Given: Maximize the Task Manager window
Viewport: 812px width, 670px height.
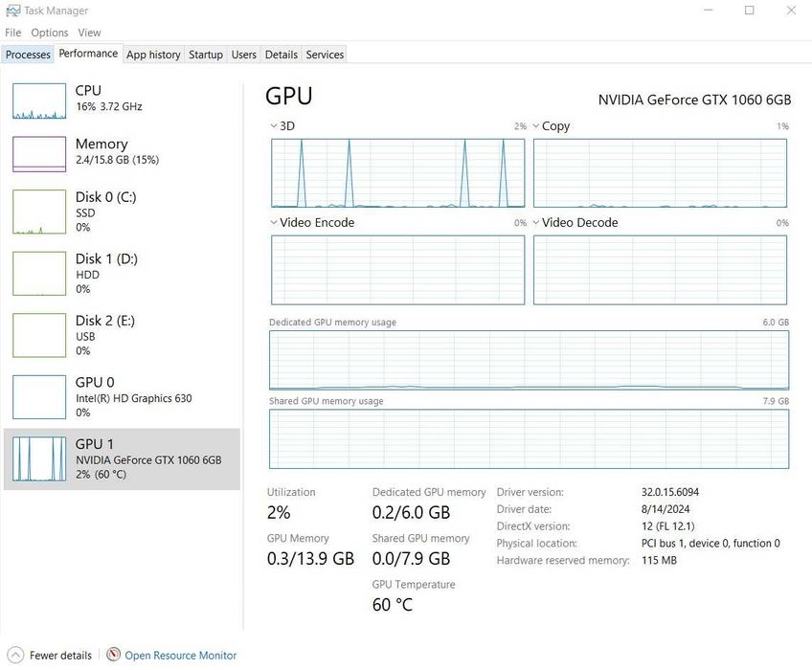Looking at the screenshot, I should coord(750,10).
